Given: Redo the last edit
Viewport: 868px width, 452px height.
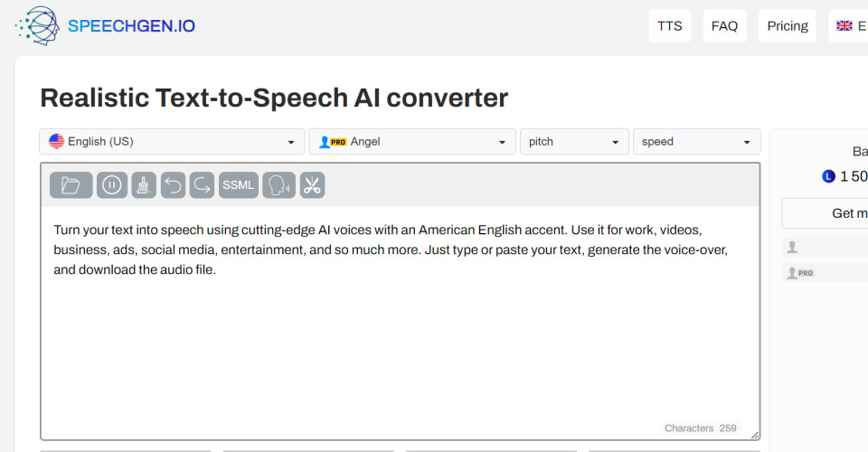Looking at the screenshot, I should [x=203, y=185].
